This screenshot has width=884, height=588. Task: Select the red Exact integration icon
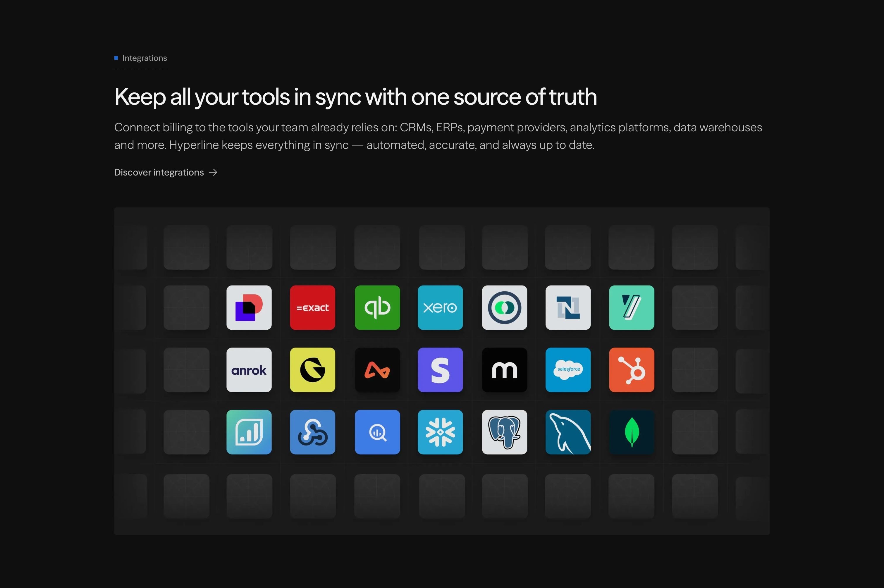(313, 307)
